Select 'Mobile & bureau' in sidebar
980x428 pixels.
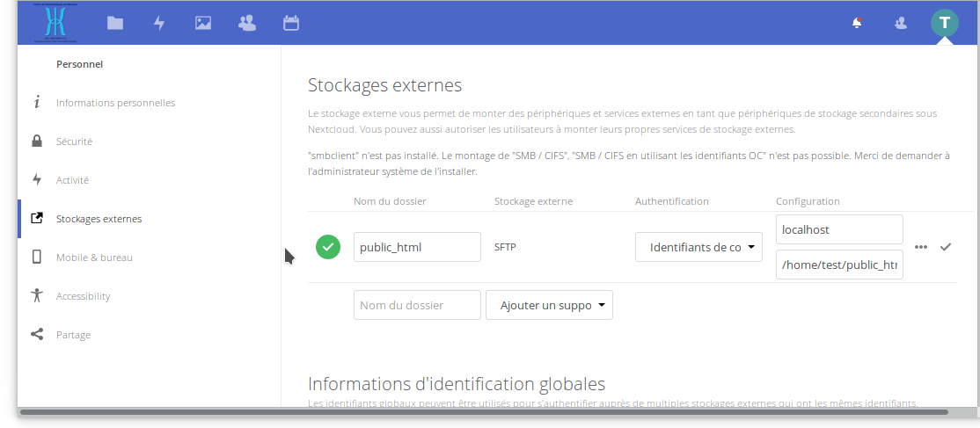[94, 258]
